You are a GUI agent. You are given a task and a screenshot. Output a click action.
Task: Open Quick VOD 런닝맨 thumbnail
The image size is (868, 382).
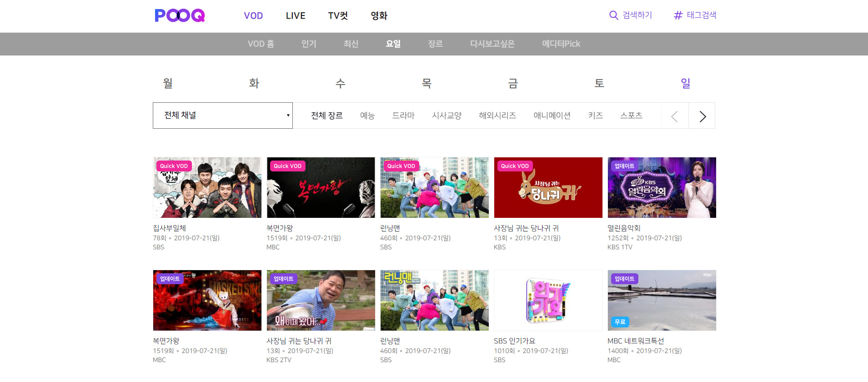click(x=435, y=187)
